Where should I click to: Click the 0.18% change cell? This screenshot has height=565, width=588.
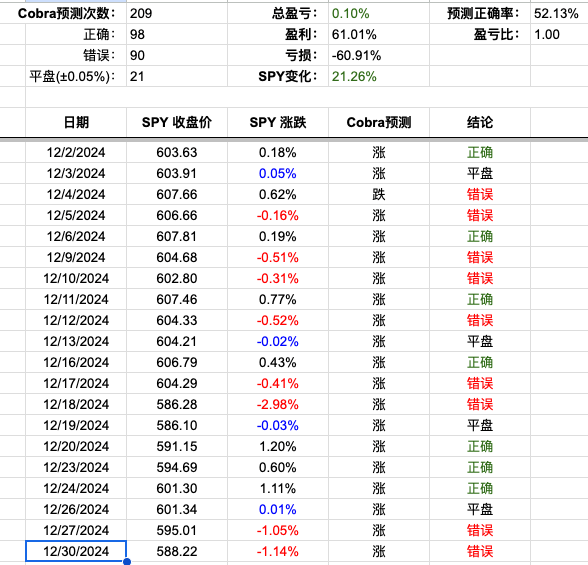tap(278, 152)
